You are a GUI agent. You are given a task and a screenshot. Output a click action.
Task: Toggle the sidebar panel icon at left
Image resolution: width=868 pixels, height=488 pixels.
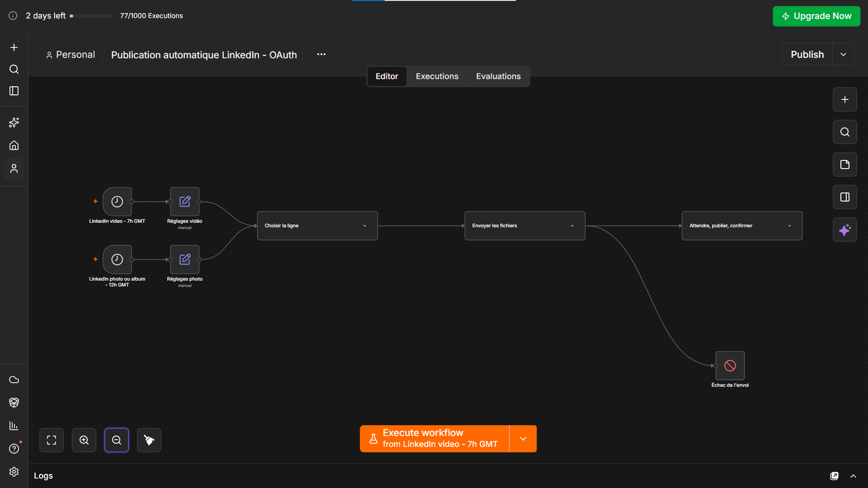[x=14, y=91]
